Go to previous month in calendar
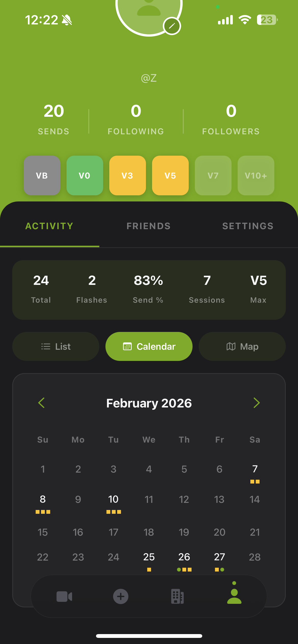Viewport: 298px width, 644px height. (42, 403)
